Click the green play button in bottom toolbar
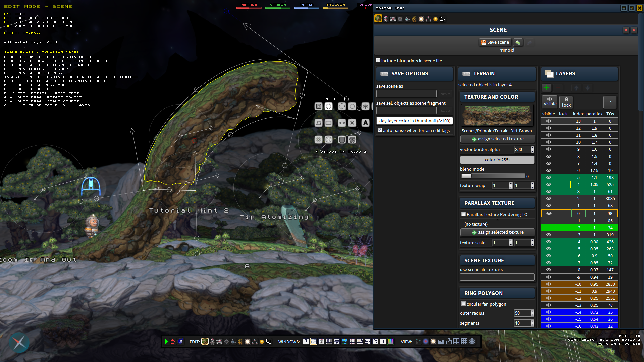This screenshot has height=362, width=644. click(166, 342)
